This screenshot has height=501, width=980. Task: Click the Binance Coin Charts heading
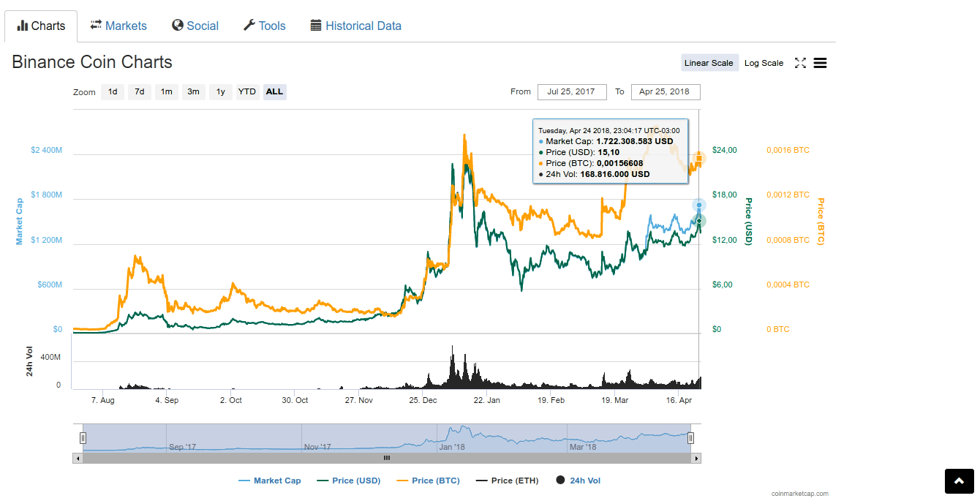(92, 62)
